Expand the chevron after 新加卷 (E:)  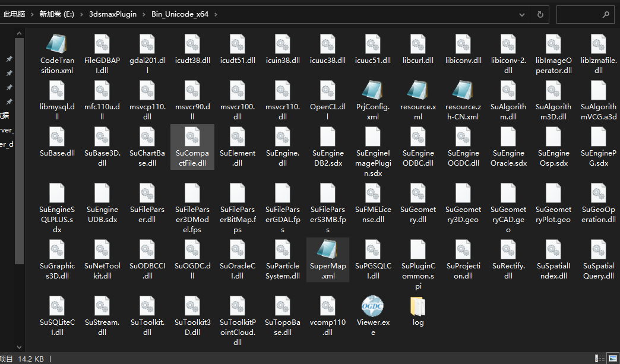[x=81, y=14]
